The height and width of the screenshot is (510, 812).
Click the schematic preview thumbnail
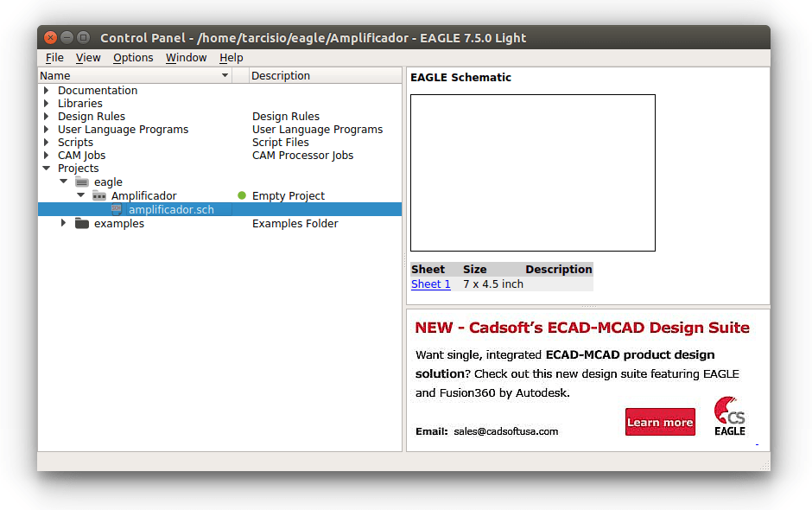point(532,173)
